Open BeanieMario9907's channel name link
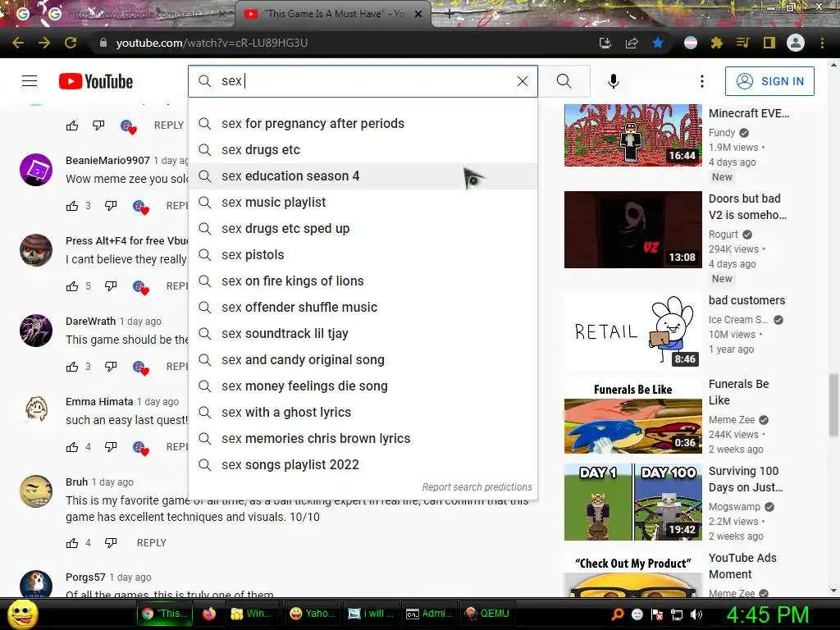Screen dimensions: 840x630 tap(107, 160)
